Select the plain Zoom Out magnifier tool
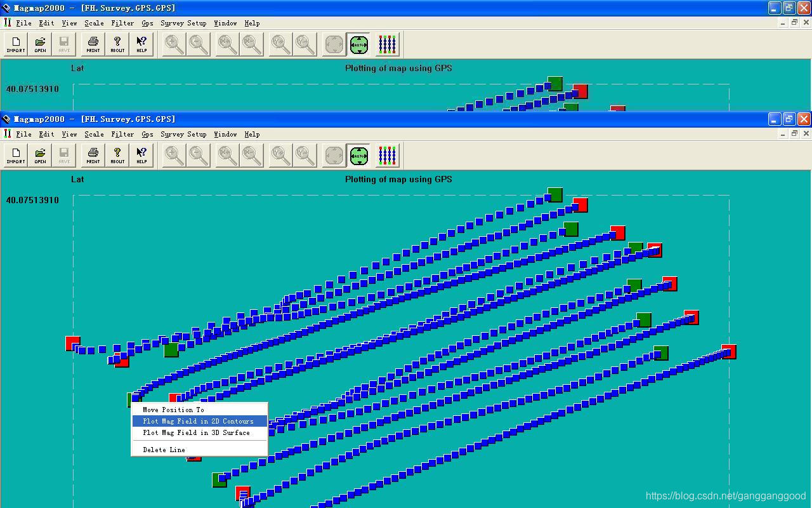Viewport: 812px width, 508px height. point(197,155)
